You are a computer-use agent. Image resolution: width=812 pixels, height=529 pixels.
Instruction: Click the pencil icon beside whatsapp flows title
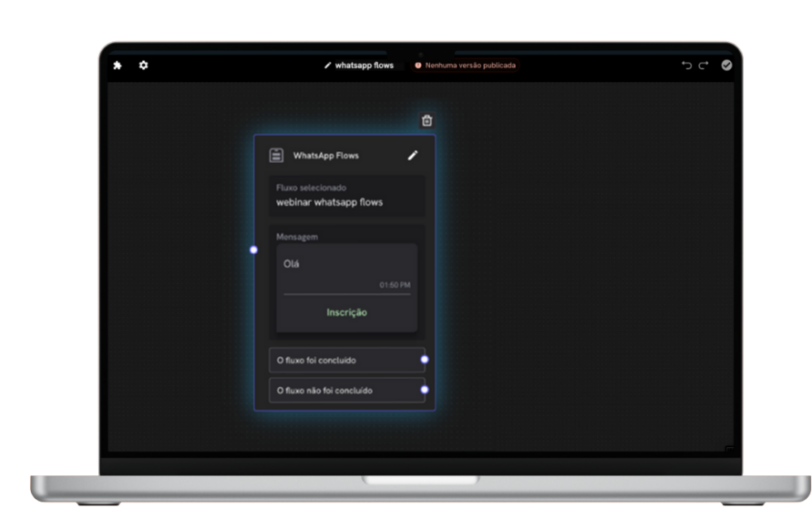point(327,66)
